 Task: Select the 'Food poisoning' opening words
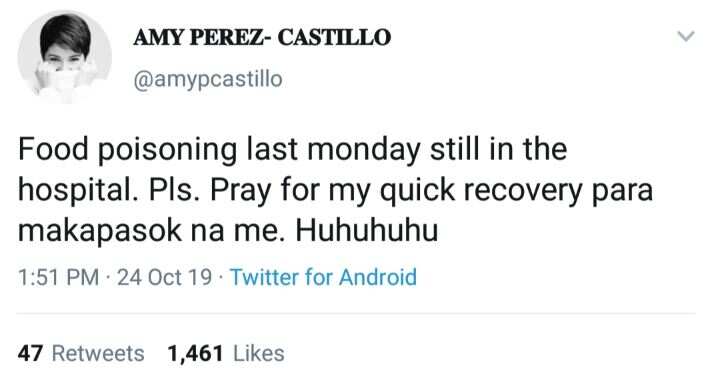[x=128, y=151]
